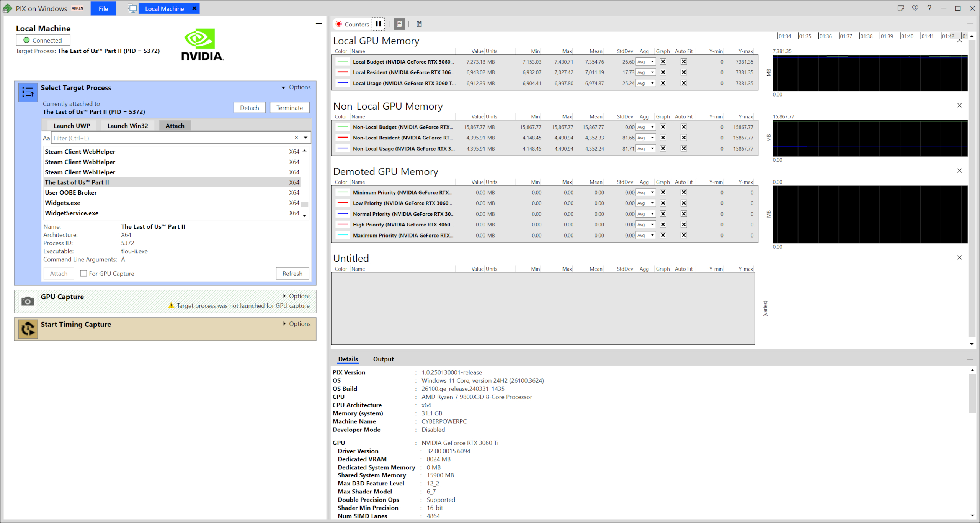The height and width of the screenshot is (523, 980).
Task: Click the connect monitor icon beside Local Machine tab
Action: point(132,8)
